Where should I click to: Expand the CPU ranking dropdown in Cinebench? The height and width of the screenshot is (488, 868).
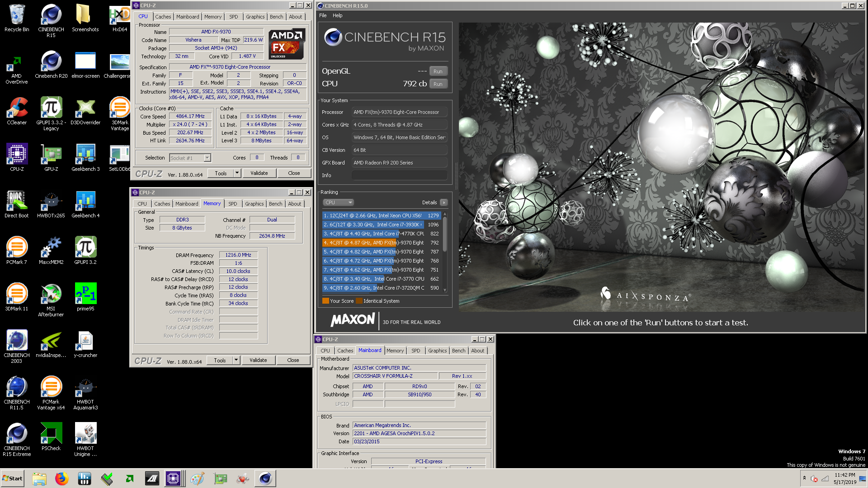pyautogui.click(x=338, y=202)
